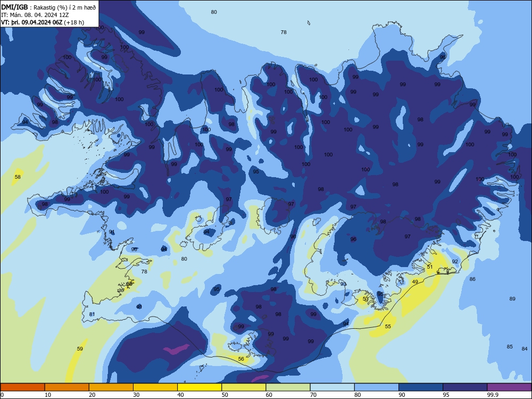This screenshot has width=532, height=399.
Task: Click the orange 10–20 legend swatch
Action: [x=67, y=387]
